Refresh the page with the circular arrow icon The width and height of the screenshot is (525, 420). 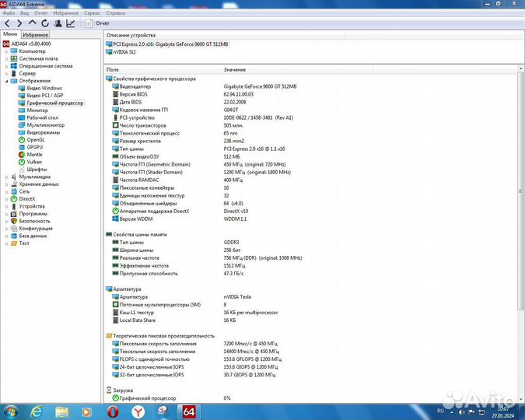tap(45, 23)
